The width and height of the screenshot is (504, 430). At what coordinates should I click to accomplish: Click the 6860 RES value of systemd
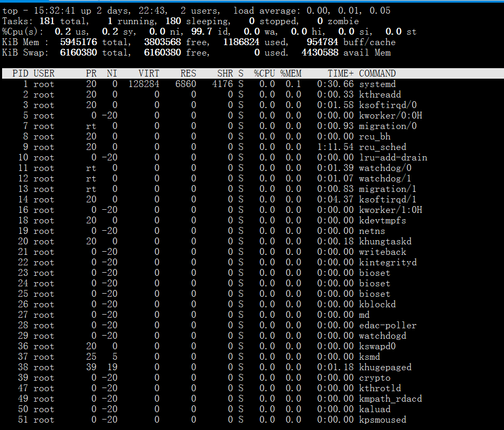click(x=186, y=84)
